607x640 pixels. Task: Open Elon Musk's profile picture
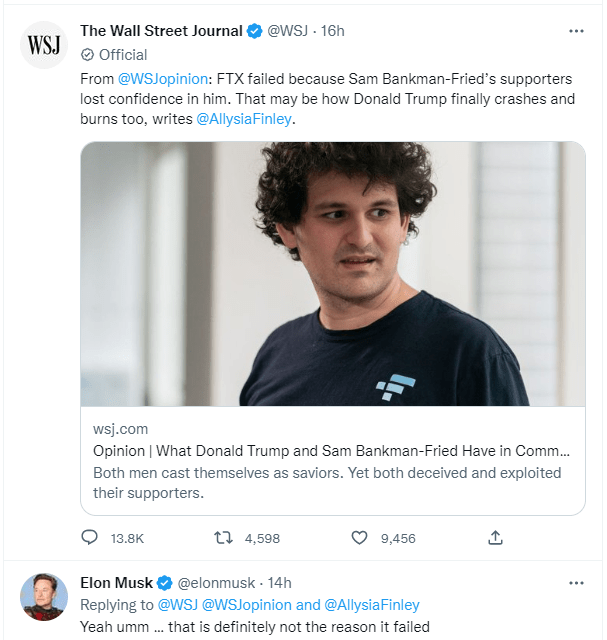point(44,597)
